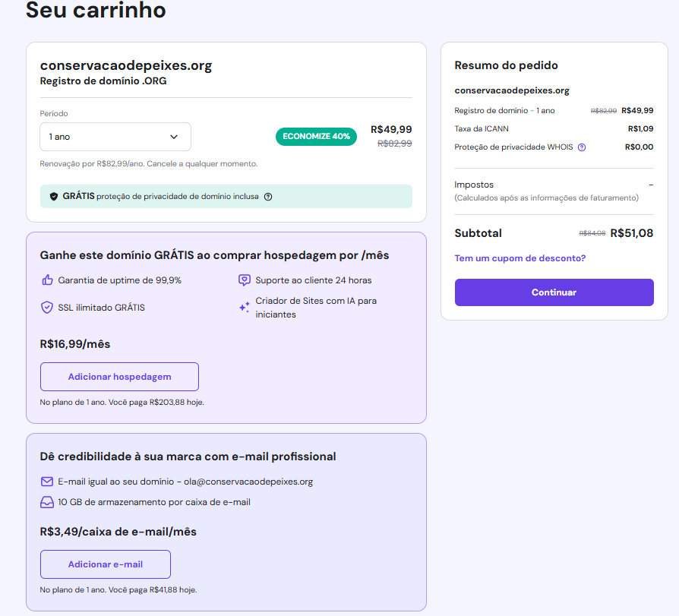
Task: Click the envelope icon next to E-mail igual
Action: [x=46, y=481]
